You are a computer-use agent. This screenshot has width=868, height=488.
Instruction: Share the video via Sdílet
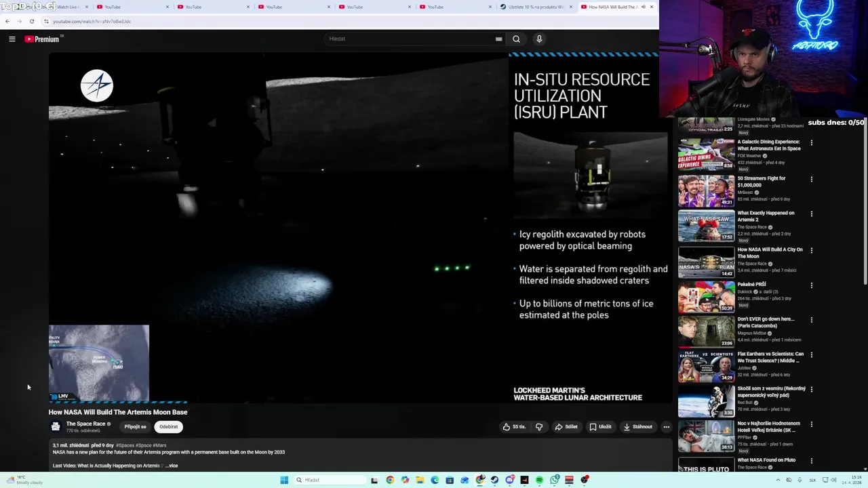pos(566,427)
